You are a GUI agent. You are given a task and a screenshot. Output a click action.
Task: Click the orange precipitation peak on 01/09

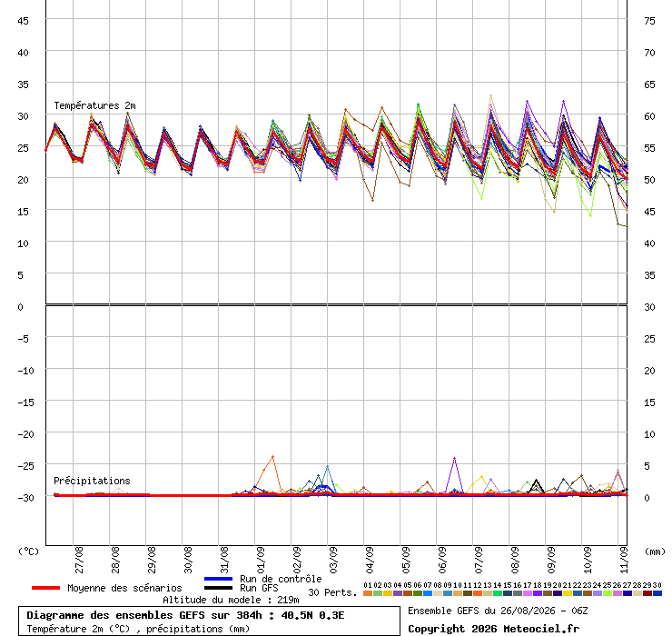coord(272,456)
